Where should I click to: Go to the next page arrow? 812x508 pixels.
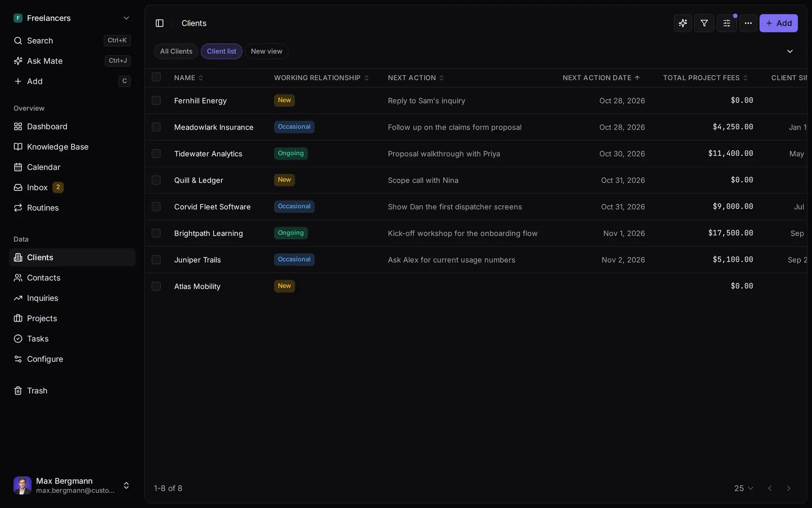point(789,488)
